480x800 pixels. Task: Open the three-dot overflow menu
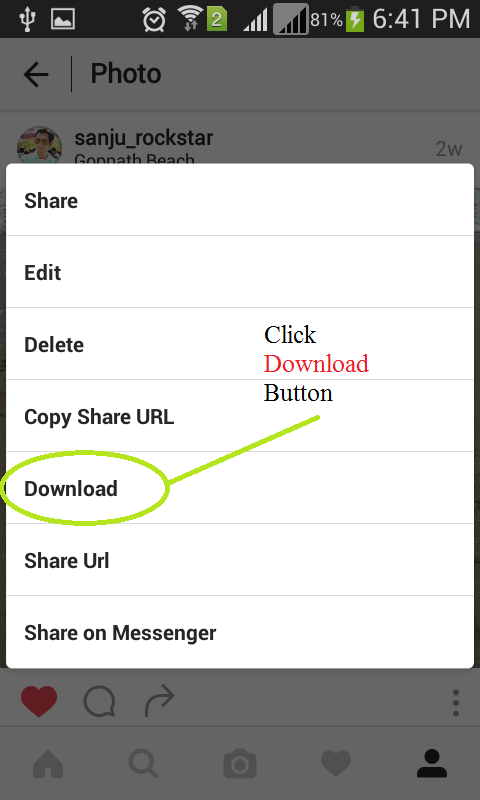point(456,703)
